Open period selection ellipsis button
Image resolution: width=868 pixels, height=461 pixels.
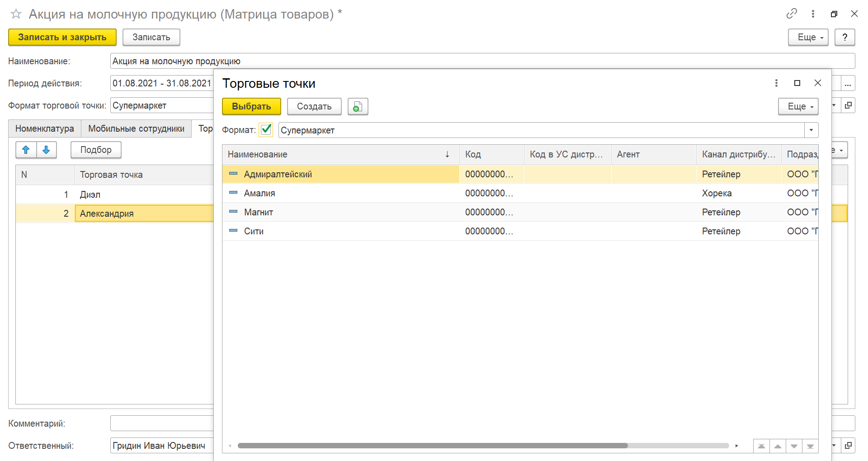tap(848, 83)
